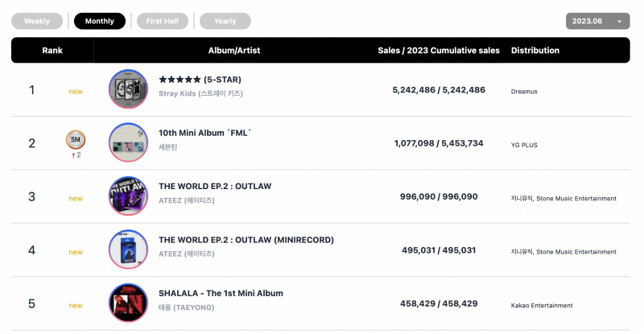Open the ★★★★★ (5-STAR) album title
Viewport: 644px width, 334px height.
pos(200,80)
